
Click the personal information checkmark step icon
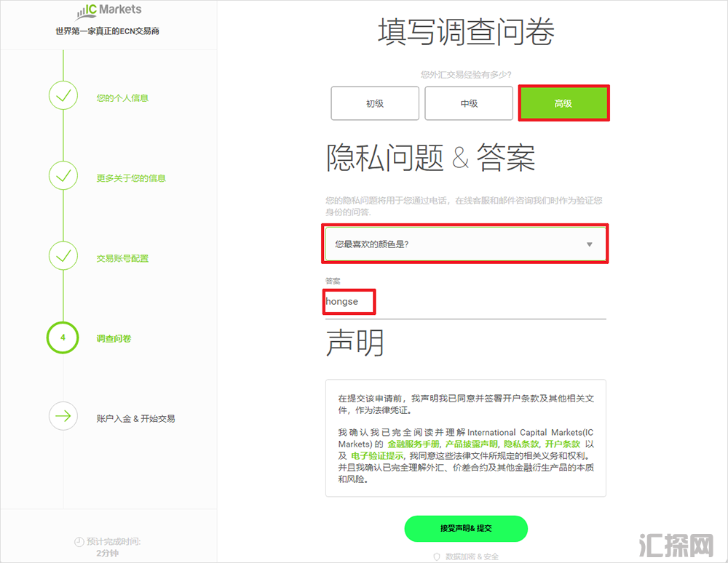(63, 95)
